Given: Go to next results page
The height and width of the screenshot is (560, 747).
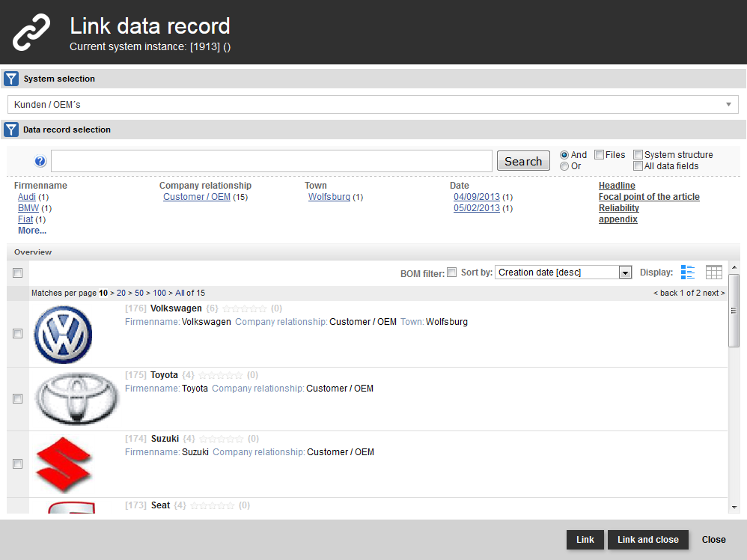Looking at the screenshot, I should pyautogui.click(x=713, y=293).
